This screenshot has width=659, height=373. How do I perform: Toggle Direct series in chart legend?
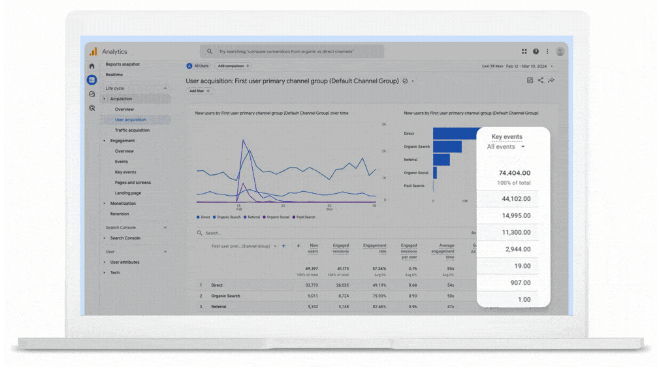(x=203, y=217)
